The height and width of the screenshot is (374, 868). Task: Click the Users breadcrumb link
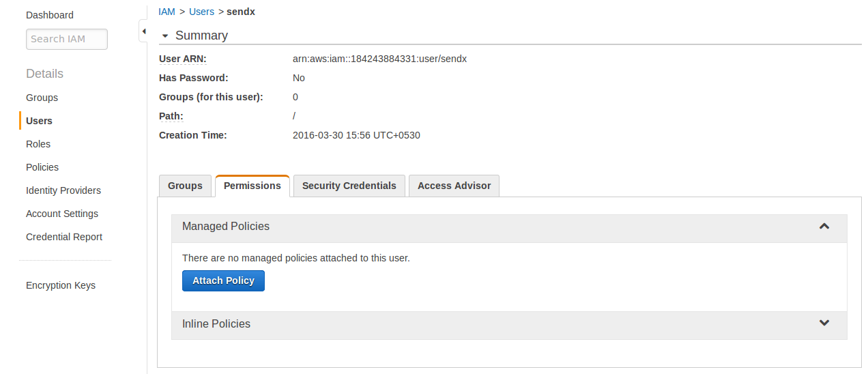click(202, 12)
